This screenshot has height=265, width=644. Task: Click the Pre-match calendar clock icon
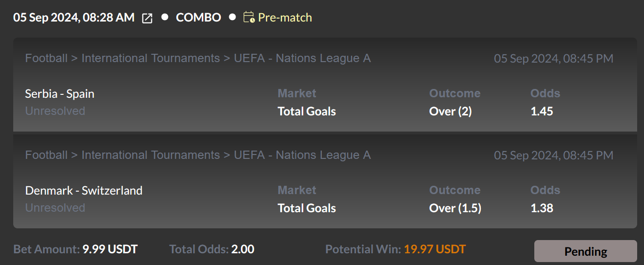click(249, 18)
